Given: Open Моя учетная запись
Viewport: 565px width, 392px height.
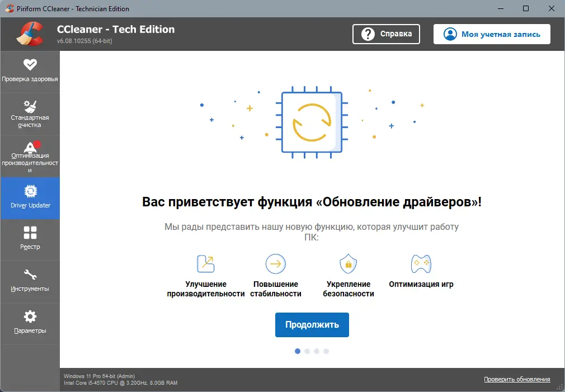Looking at the screenshot, I should click(x=491, y=34).
